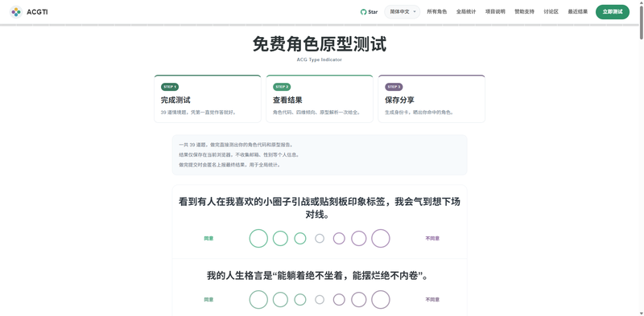Choose slight disagree circle for 人生格言 question

[339, 300]
